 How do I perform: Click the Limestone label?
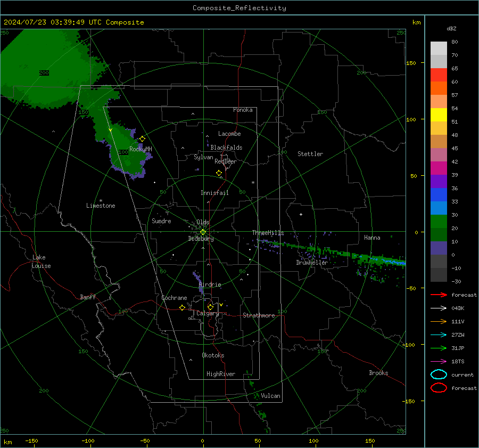point(101,206)
